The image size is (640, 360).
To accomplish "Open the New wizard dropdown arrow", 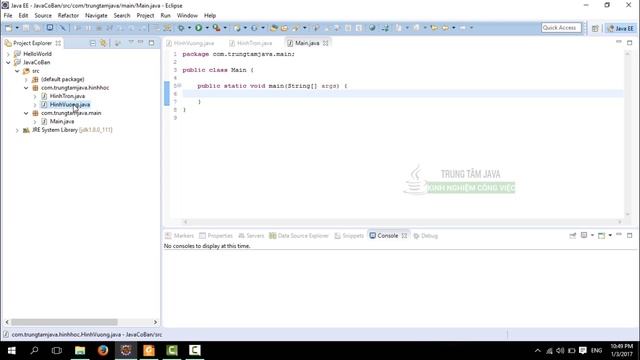I will [17, 28].
